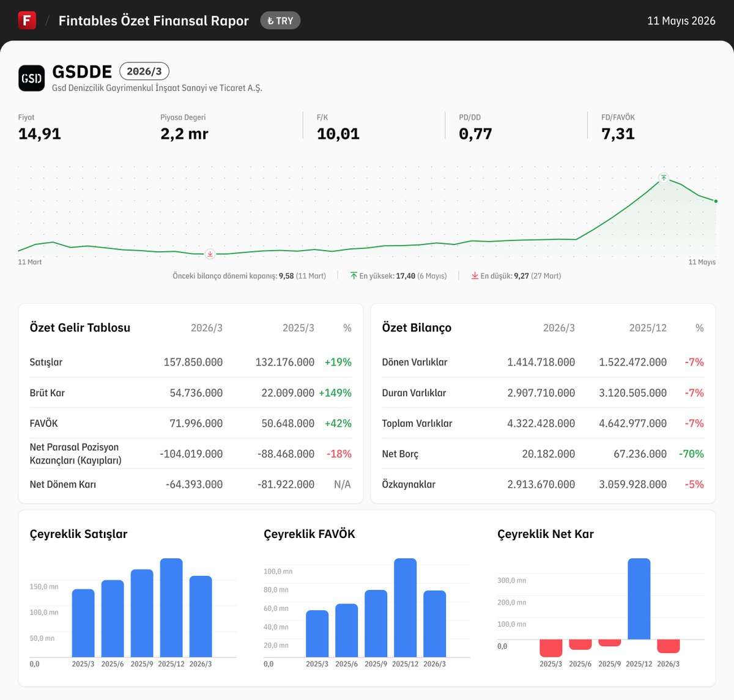The image size is (734, 700).
Task: Click the F/K value 10,01
Action: pos(338,134)
